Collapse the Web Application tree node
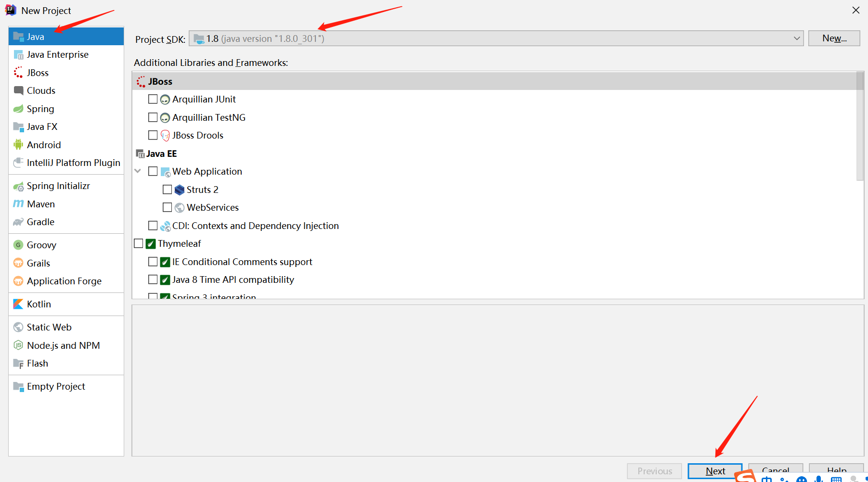The height and width of the screenshot is (482, 868). [138, 171]
